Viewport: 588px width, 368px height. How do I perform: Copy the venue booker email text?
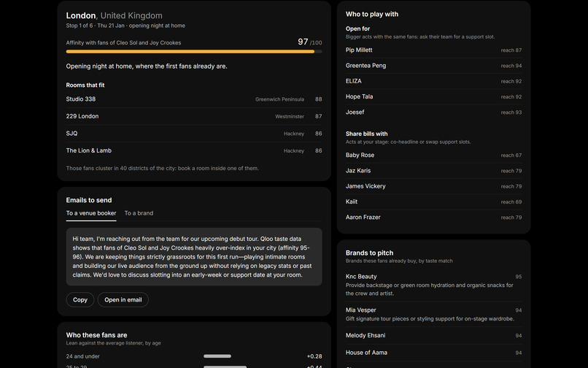point(80,299)
